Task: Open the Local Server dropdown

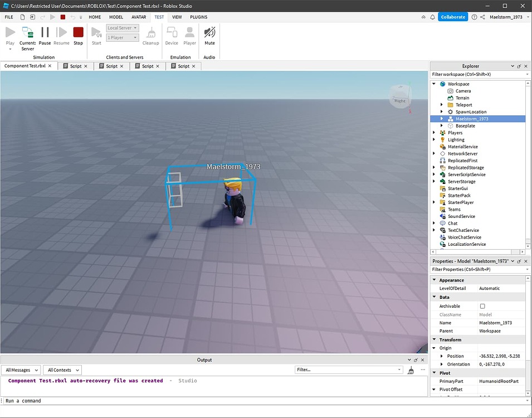Action: [122, 27]
